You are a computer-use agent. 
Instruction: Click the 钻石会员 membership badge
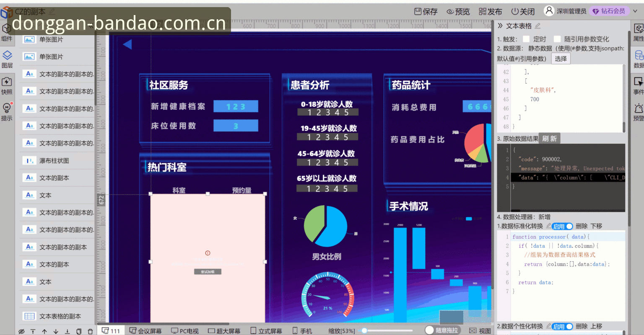pyautogui.click(x=608, y=11)
